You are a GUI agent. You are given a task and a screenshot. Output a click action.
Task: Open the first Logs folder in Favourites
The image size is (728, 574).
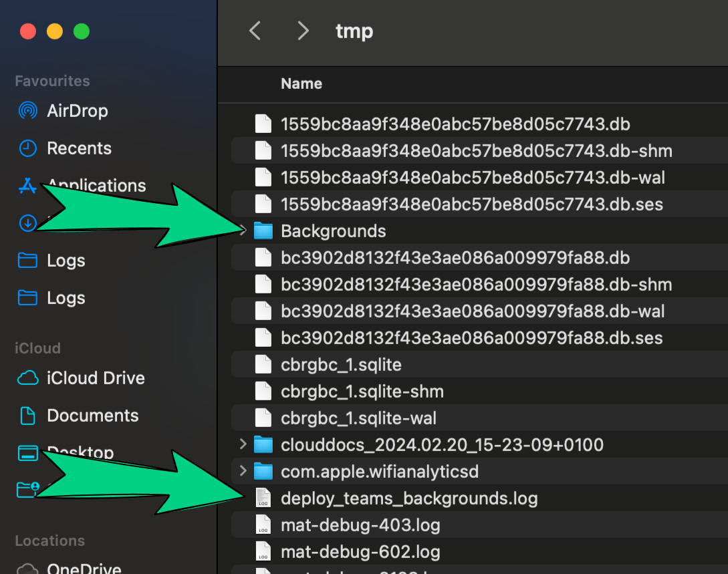pos(66,261)
